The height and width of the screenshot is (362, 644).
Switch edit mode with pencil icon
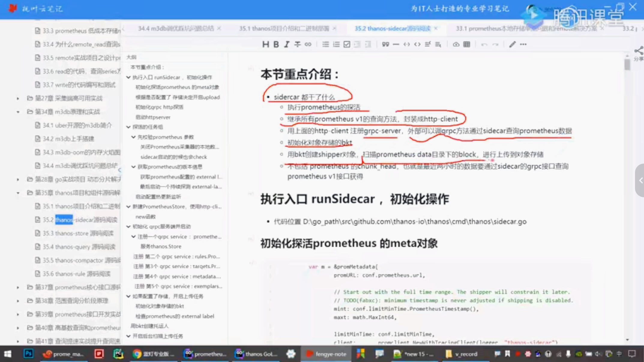[x=512, y=44]
